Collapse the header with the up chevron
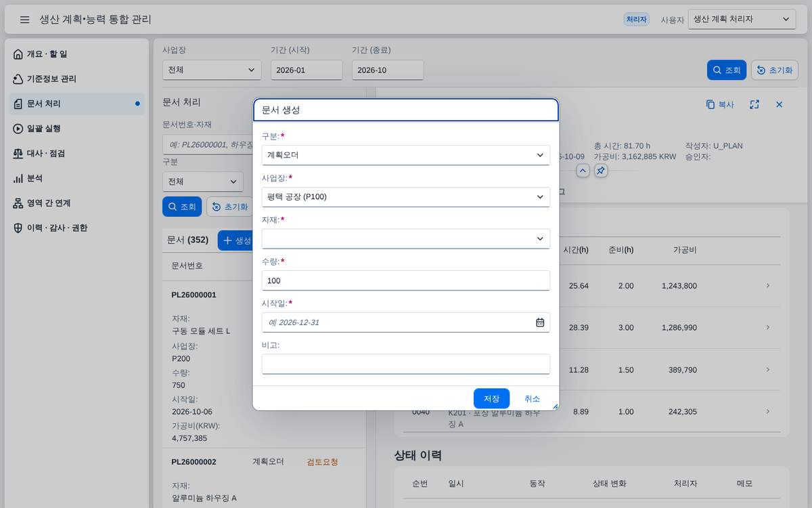This screenshot has width=812, height=508. [x=583, y=171]
